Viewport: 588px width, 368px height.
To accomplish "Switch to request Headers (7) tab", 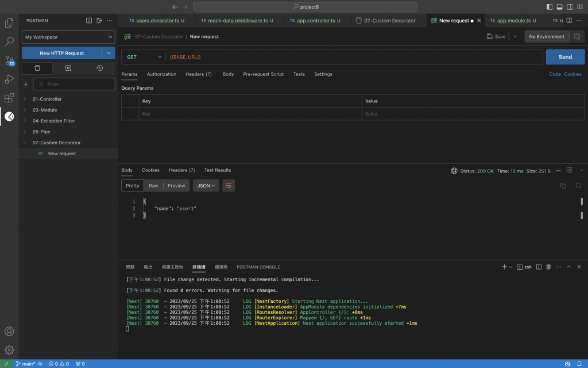I will pyautogui.click(x=198, y=74).
